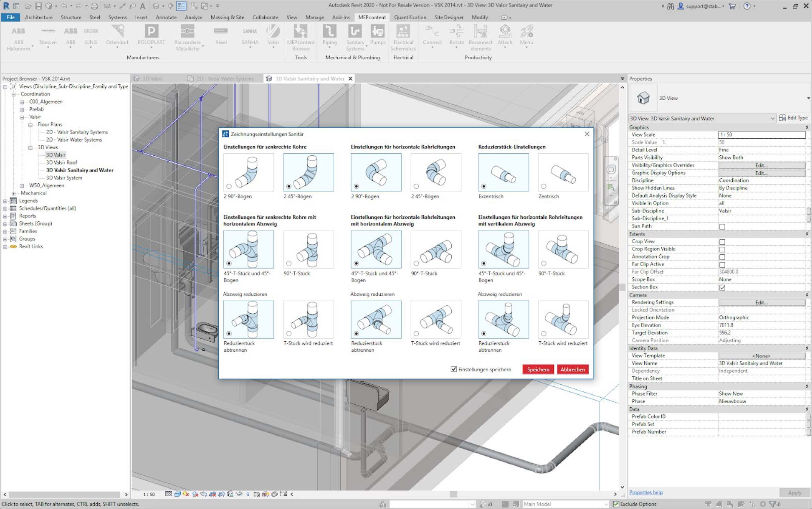This screenshot has height=509, width=812.
Task: Enable the Sun Path checkbox
Action: [x=722, y=227]
